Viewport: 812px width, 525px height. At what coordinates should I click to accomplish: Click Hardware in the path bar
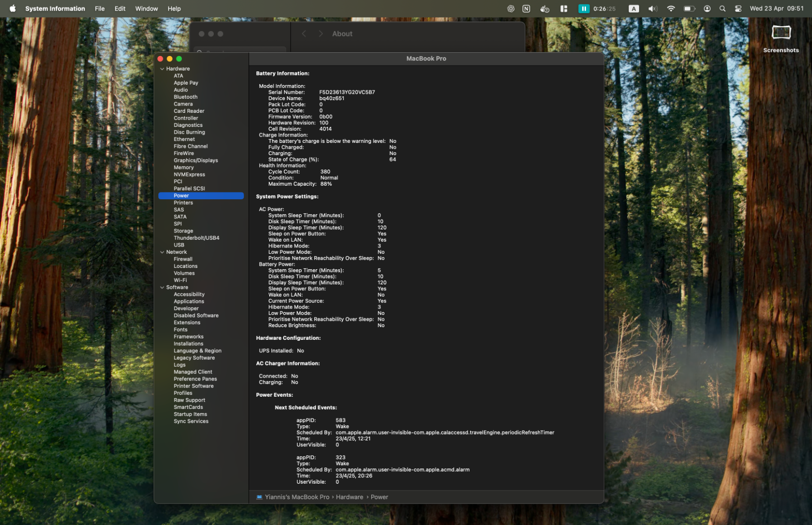pos(349,497)
